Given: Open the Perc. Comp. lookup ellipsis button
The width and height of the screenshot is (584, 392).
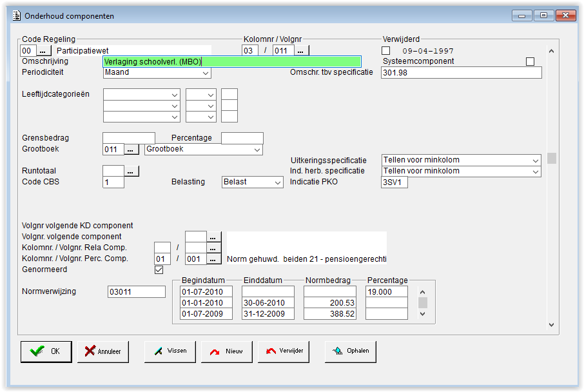Looking at the screenshot, I should click(214, 259).
